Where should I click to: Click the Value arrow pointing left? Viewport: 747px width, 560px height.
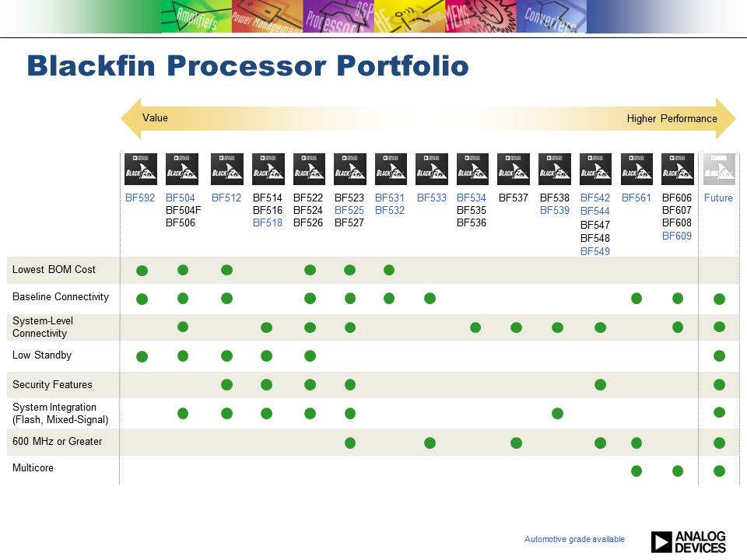(x=132, y=118)
